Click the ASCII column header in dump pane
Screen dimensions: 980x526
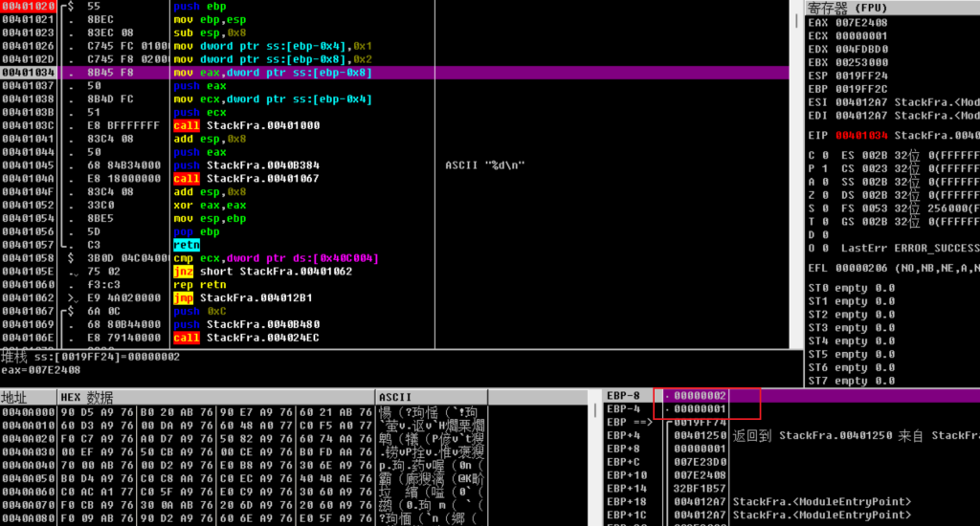click(x=395, y=398)
